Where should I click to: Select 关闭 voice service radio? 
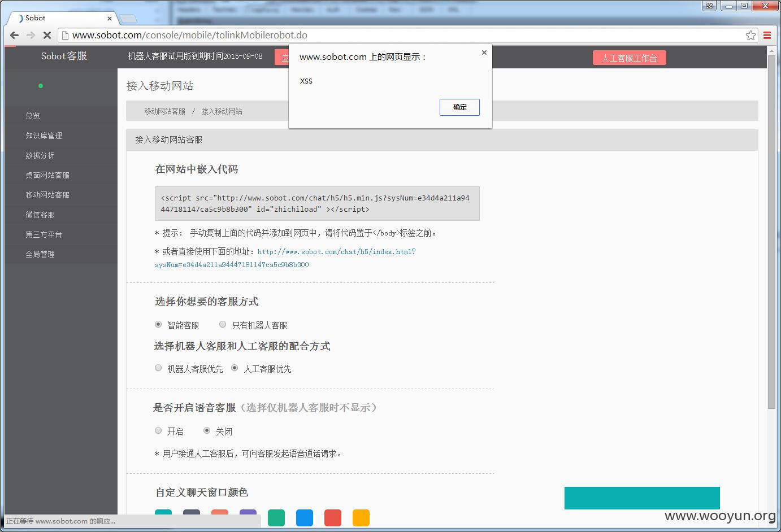tap(207, 430)
